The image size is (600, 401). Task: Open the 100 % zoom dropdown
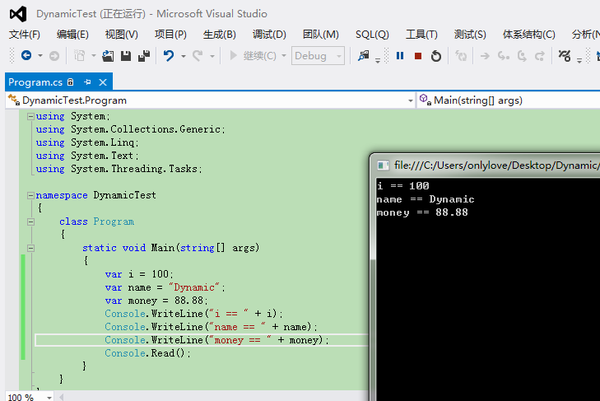(x=49, y=397)
